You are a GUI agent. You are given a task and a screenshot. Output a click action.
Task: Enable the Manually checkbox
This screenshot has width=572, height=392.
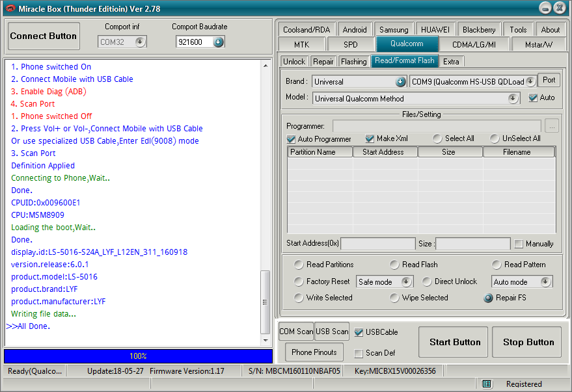point(519,244)
